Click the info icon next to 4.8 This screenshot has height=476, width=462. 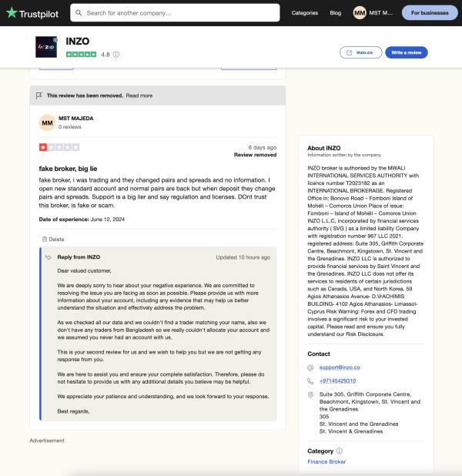pyautogui.click(x=116, y=55)
